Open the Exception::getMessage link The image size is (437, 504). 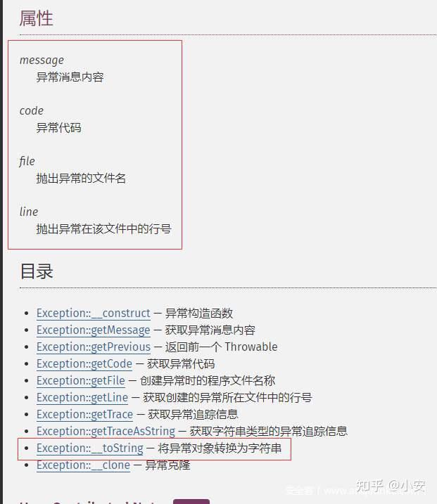94,330
